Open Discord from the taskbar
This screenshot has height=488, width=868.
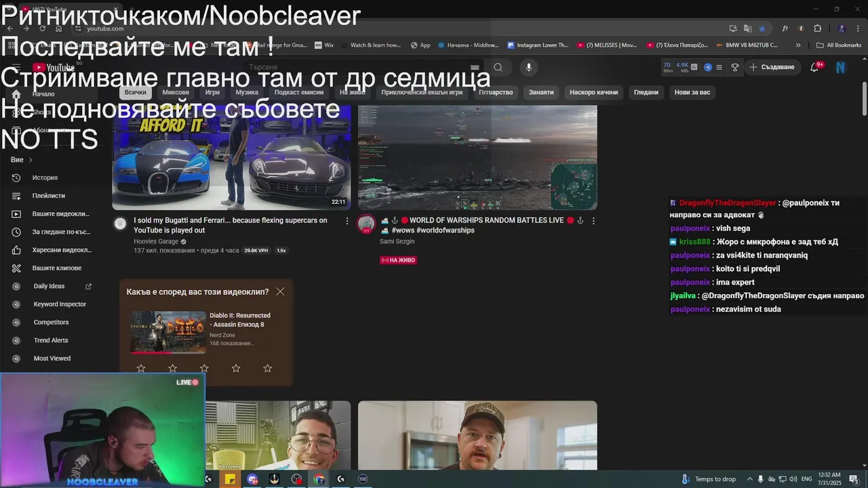[252, 479]
